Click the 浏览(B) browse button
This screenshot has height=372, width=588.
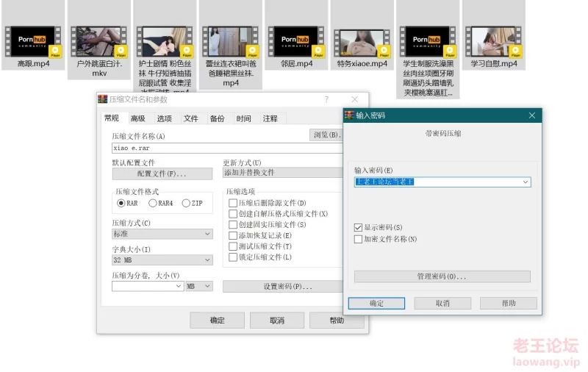pos(326,135)
